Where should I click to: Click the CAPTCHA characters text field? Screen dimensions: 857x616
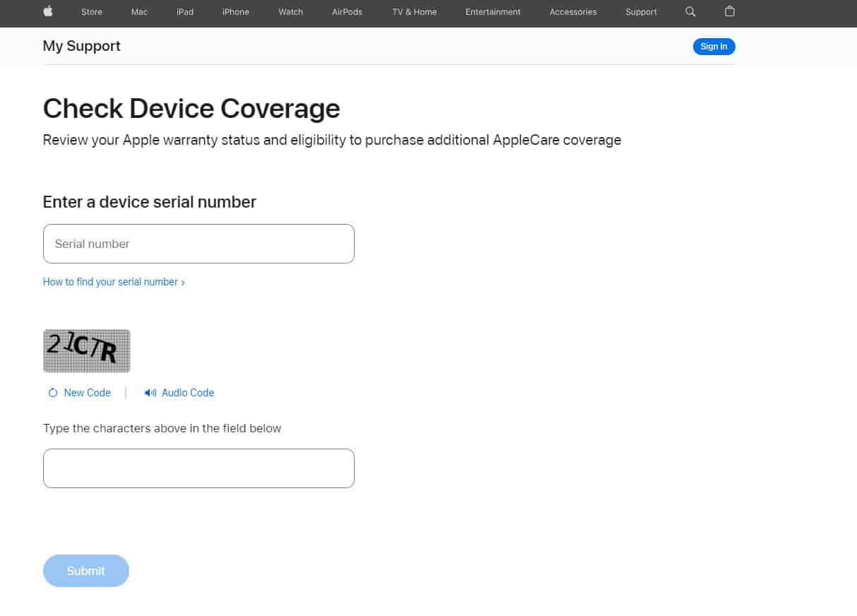(199, 468)
